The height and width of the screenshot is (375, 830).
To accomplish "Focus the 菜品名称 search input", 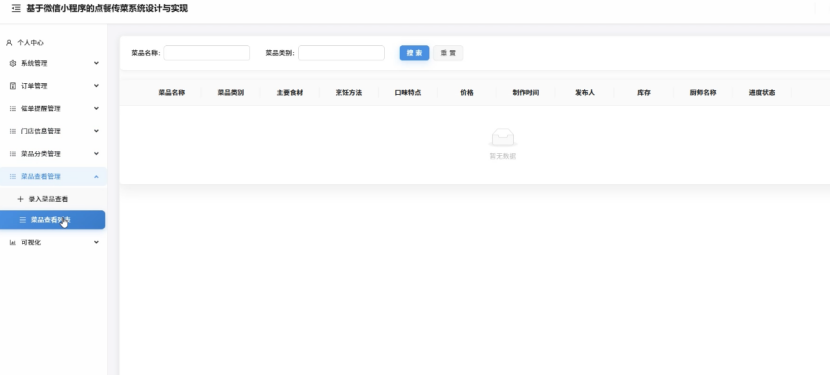I will coord(206,53).
